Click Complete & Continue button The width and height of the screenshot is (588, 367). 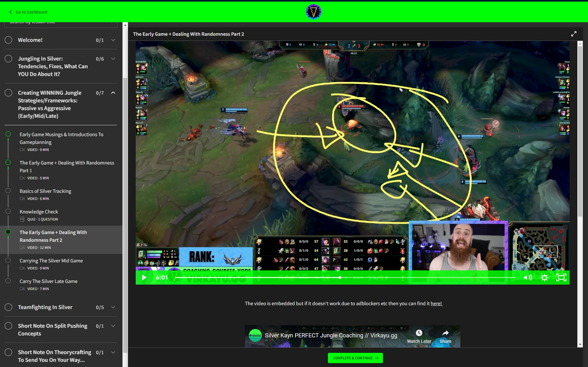[x=355, y=358]
